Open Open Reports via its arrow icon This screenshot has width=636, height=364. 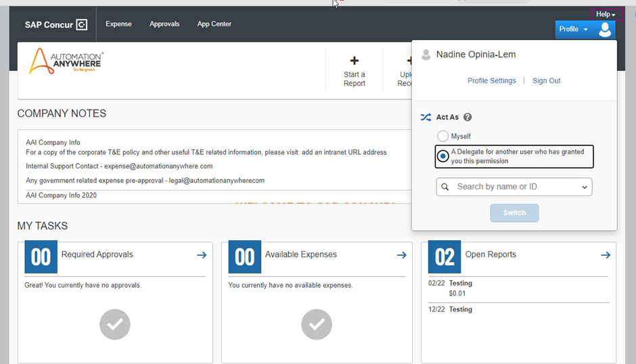[606, 255]
